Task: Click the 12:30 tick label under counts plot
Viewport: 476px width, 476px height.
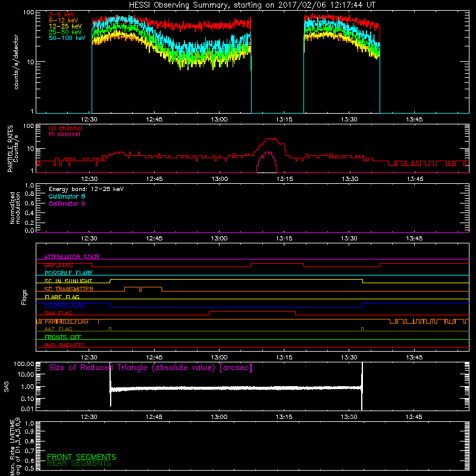Action: [x=89, y=120]
